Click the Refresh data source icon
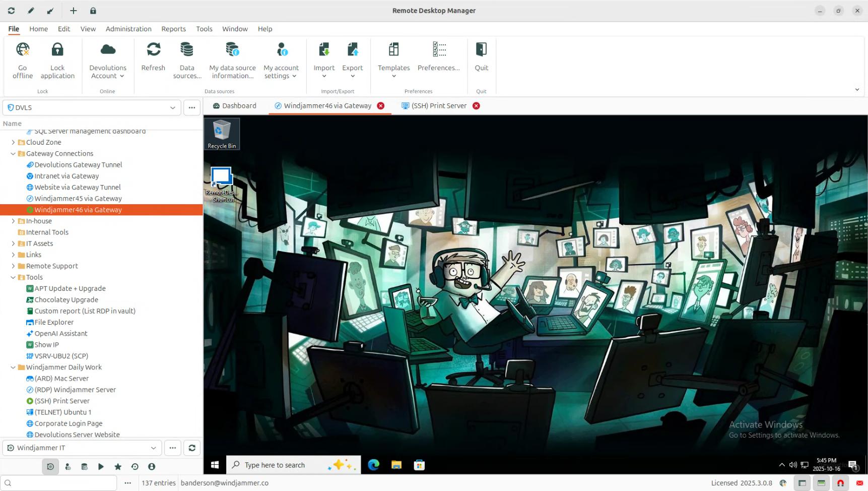 [x=153, y=50]
